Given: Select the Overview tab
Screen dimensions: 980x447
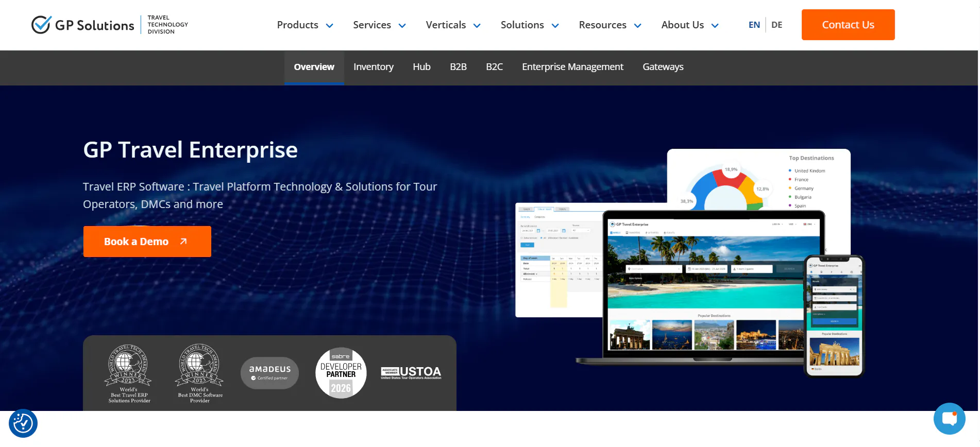Looking at the screenshot, I should click(x=314, y=67).
